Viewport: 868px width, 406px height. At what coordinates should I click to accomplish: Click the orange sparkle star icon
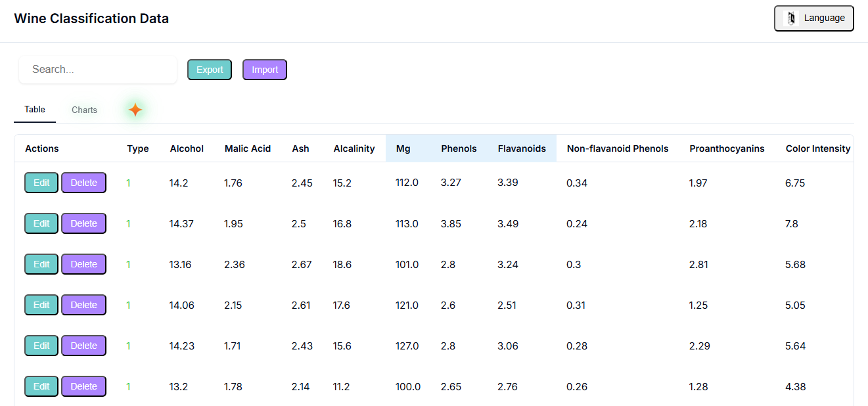pyautogui.click(x=135, y=110)
